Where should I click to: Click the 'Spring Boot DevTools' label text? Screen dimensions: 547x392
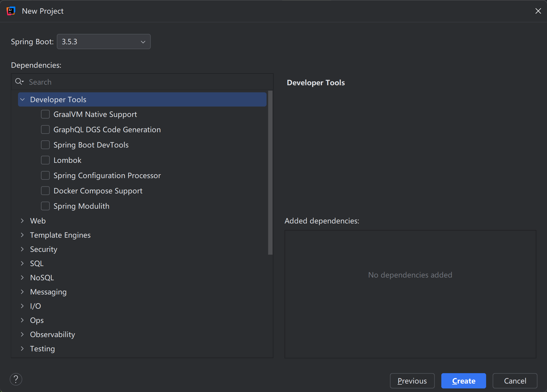pyautogui.click(x=91, y=145)
